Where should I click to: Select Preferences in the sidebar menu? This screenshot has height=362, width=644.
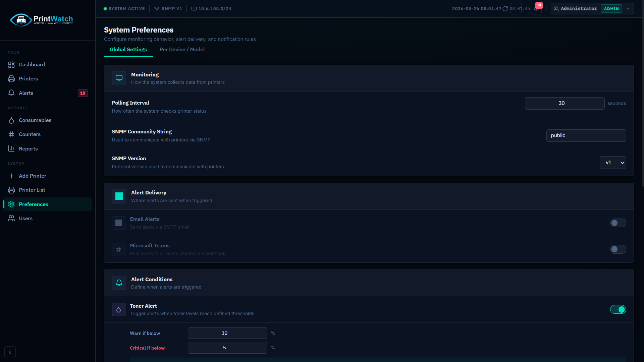[48, 204]
